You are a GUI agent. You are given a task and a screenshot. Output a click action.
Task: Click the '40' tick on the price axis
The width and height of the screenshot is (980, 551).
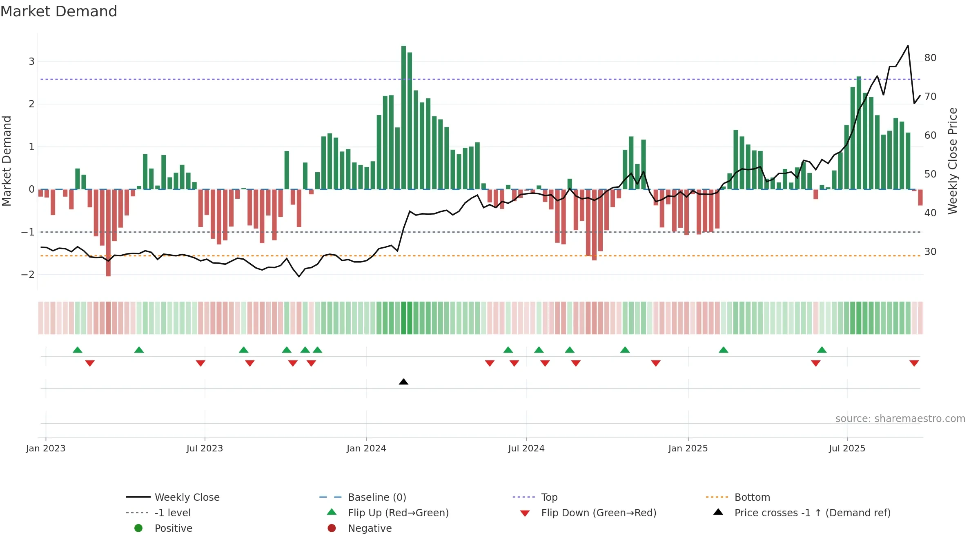pos(930,213)
